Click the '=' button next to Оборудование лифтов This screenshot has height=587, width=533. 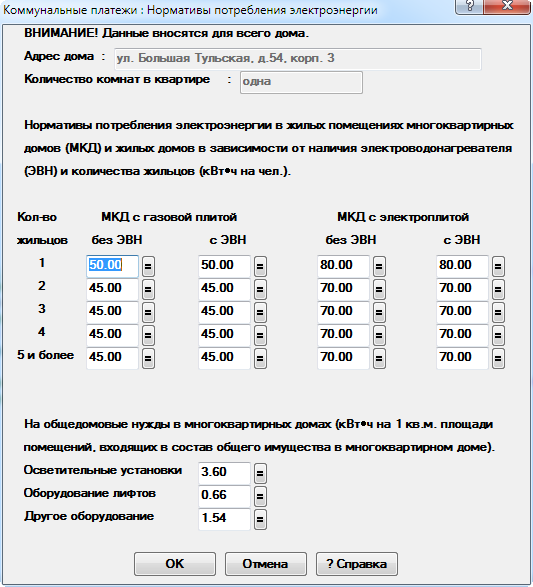tap(260, 496)
